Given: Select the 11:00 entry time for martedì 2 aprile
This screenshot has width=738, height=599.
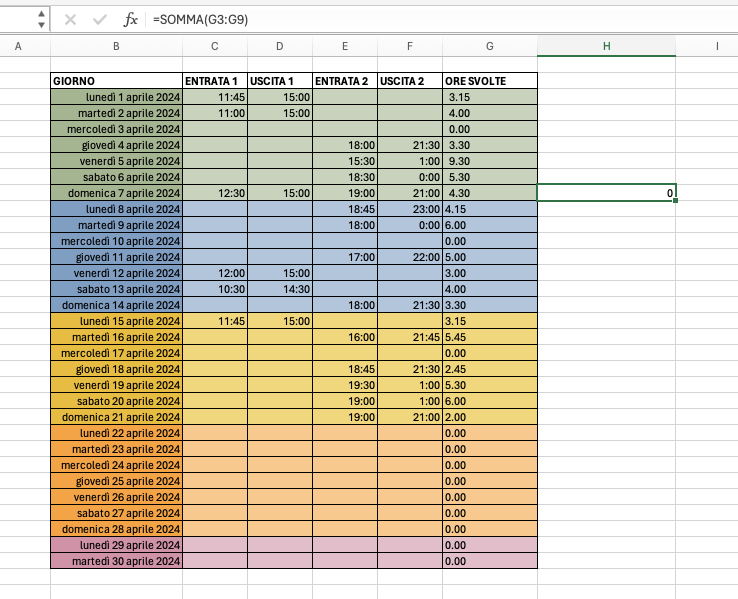Looking at the screenshot, I should click(215, 113).
